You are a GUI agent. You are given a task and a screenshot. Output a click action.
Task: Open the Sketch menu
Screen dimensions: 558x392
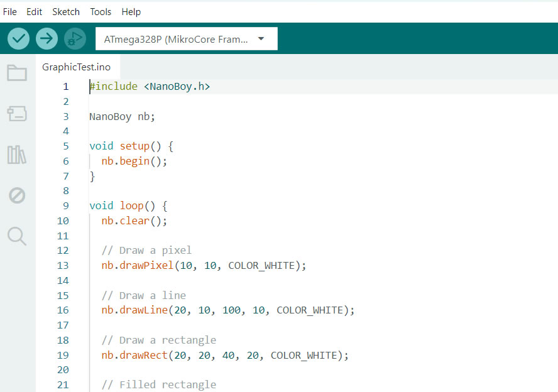pos(66,11)
